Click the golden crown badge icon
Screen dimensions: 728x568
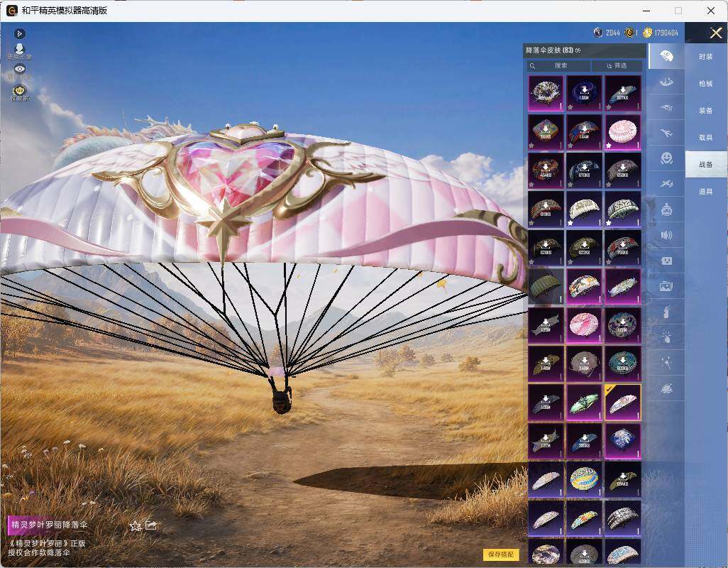point(19,92)
